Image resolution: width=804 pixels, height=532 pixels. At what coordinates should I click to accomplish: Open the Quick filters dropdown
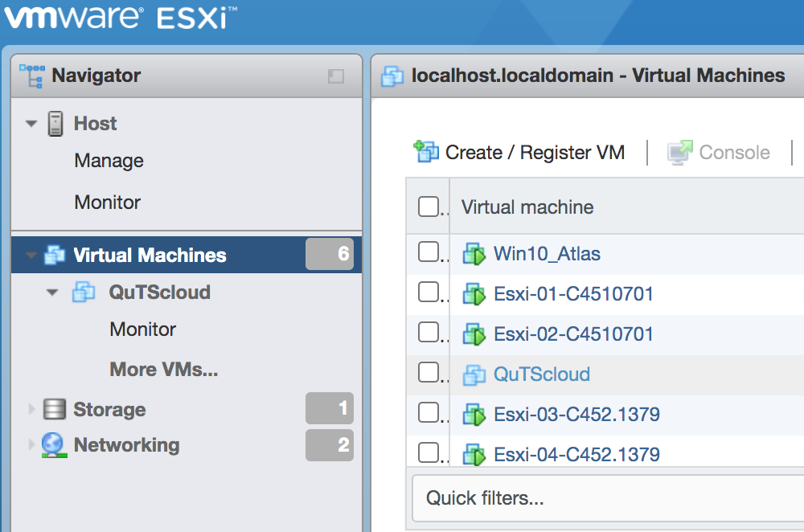click(608, 498)
